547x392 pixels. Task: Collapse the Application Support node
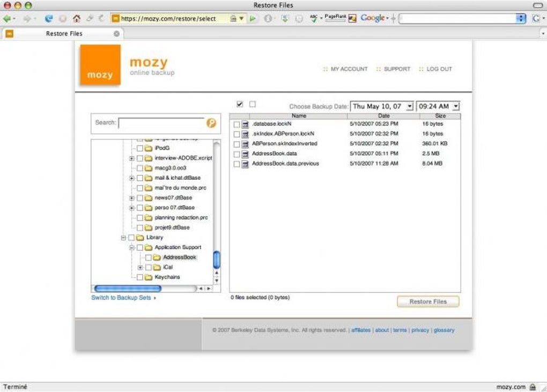(x=131, y=248)
